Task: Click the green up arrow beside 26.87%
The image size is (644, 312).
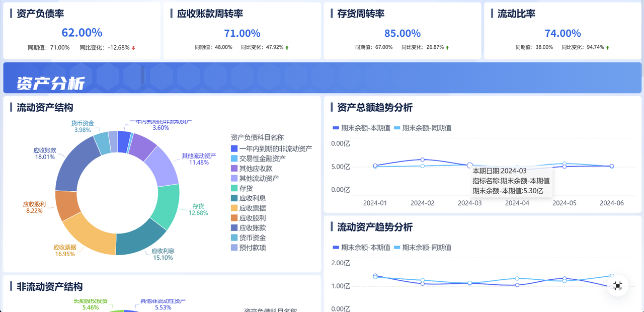Action: click(447, 48)
